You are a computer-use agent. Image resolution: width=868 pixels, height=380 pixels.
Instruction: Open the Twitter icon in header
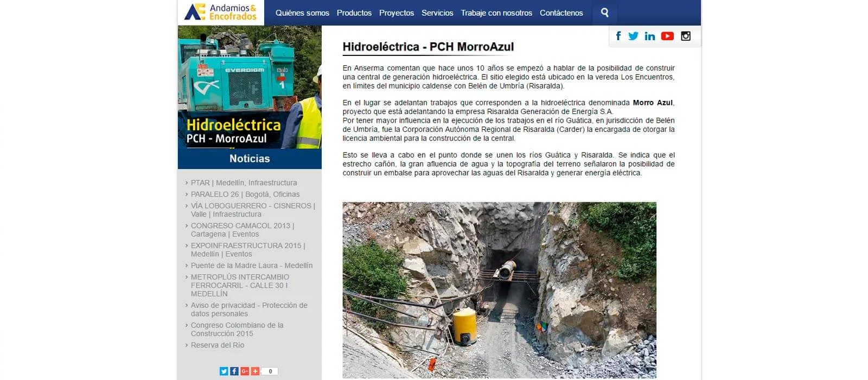[633, 36]
